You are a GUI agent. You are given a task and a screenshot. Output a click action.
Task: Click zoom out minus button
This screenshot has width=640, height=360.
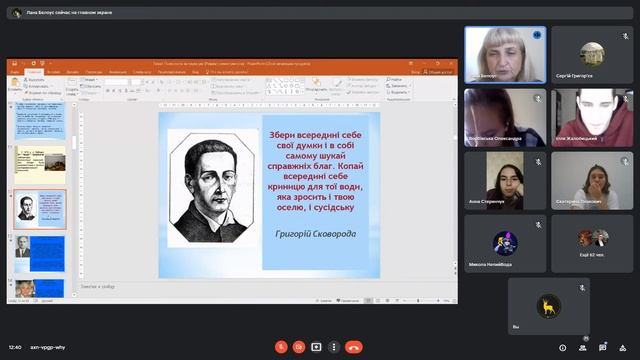point(404,301)
